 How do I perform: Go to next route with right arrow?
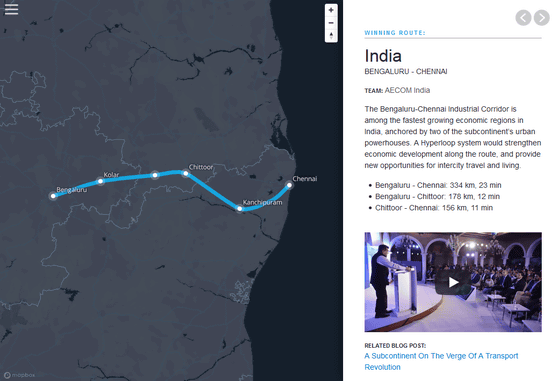[542, 17]
